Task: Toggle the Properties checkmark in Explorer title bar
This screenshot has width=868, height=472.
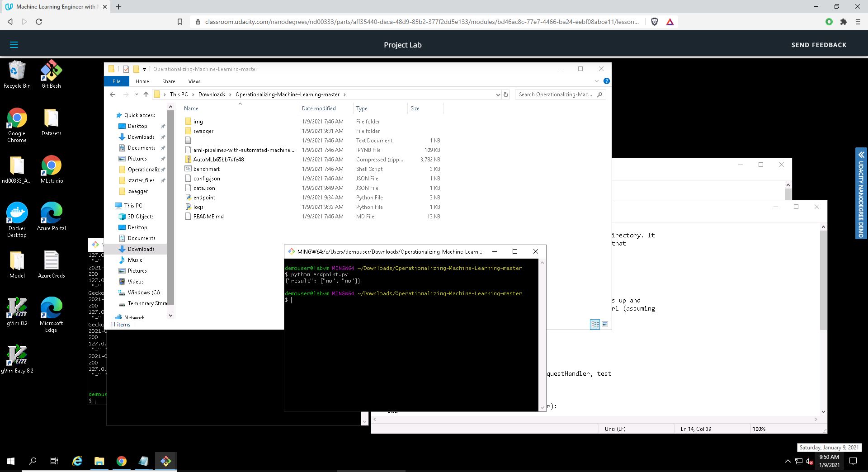Action: (x=126, y=69)
